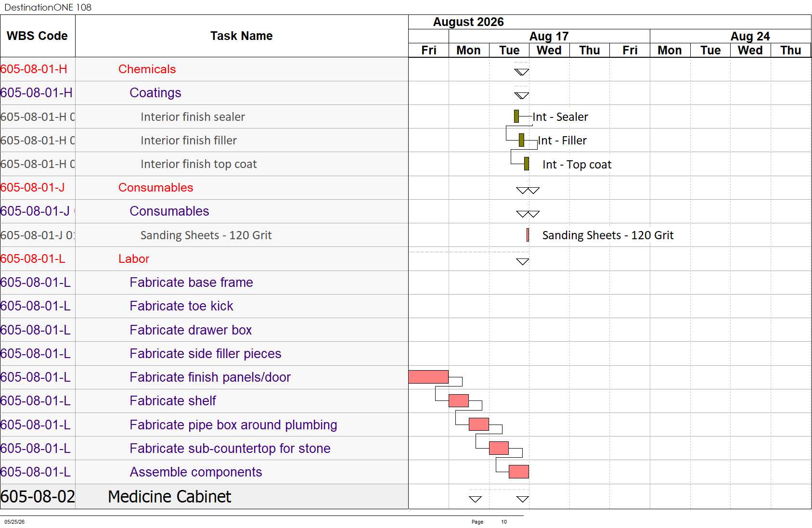The width and height of the screenshot is (812, 528).
Task: Click the Labor summary triangle marker
Action: [x=523, y=262]
